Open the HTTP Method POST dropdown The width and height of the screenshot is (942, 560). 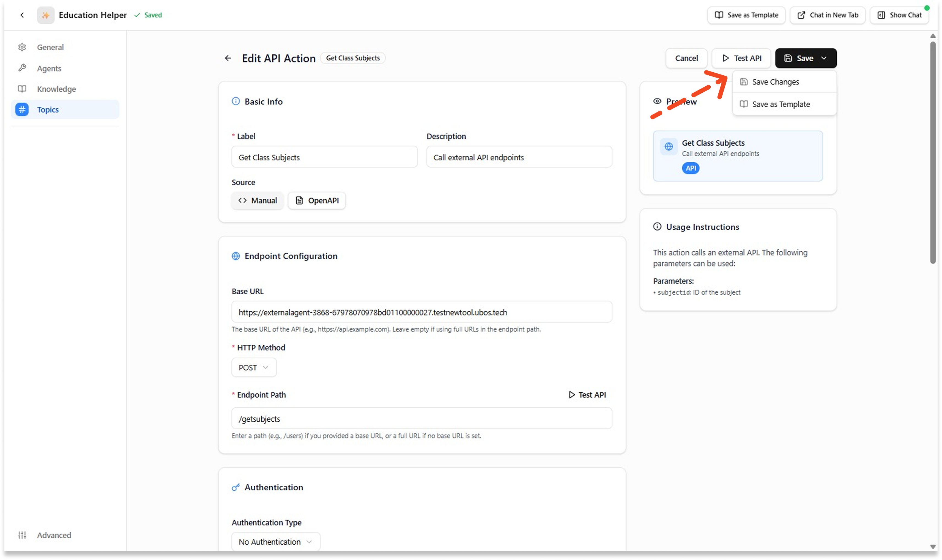pyautogui.click(x=254, y=367)
